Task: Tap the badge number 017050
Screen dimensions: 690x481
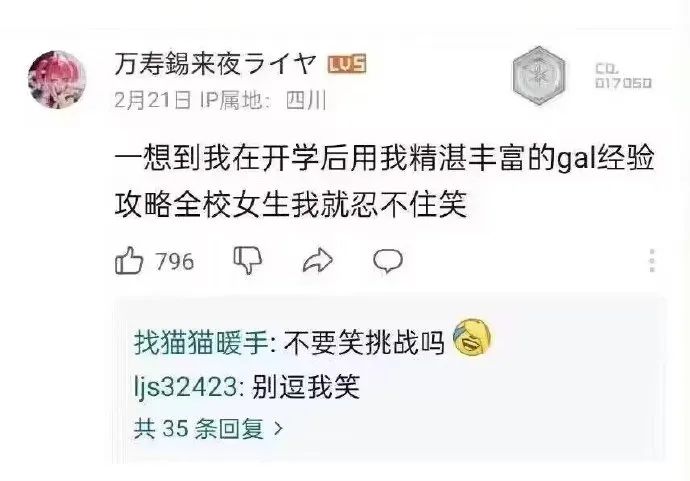Action: tap(623, 83)
